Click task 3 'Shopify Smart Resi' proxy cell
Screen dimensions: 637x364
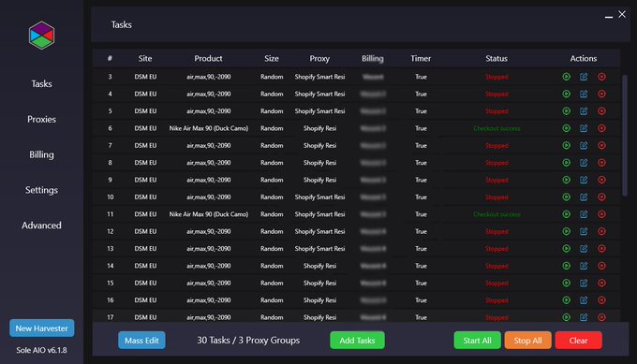point(319,77)
